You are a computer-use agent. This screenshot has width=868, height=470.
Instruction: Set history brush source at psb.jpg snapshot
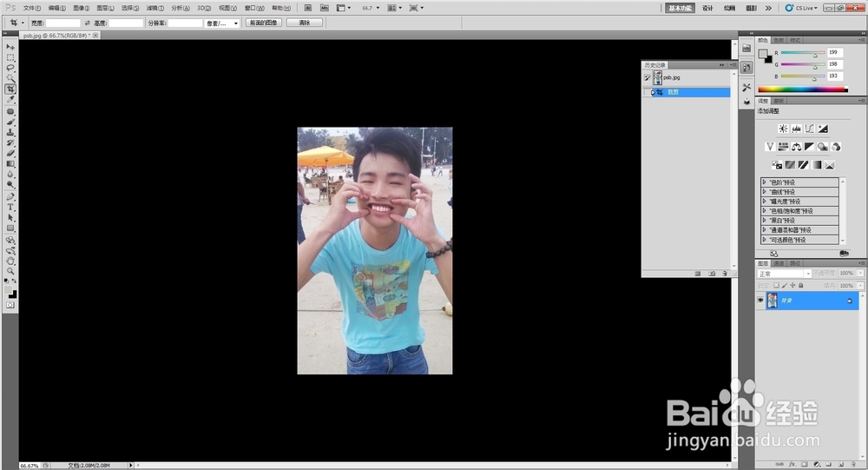click(x=648, y=77)
